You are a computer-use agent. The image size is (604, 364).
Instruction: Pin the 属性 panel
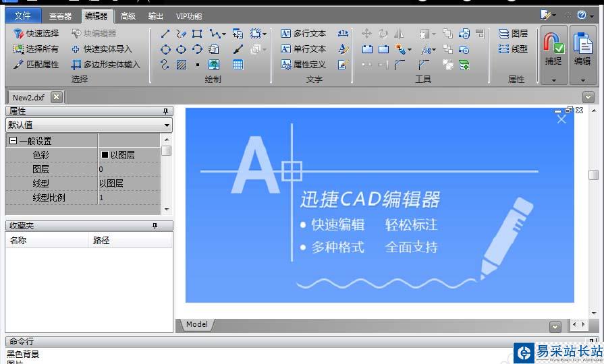click(165, 111)
